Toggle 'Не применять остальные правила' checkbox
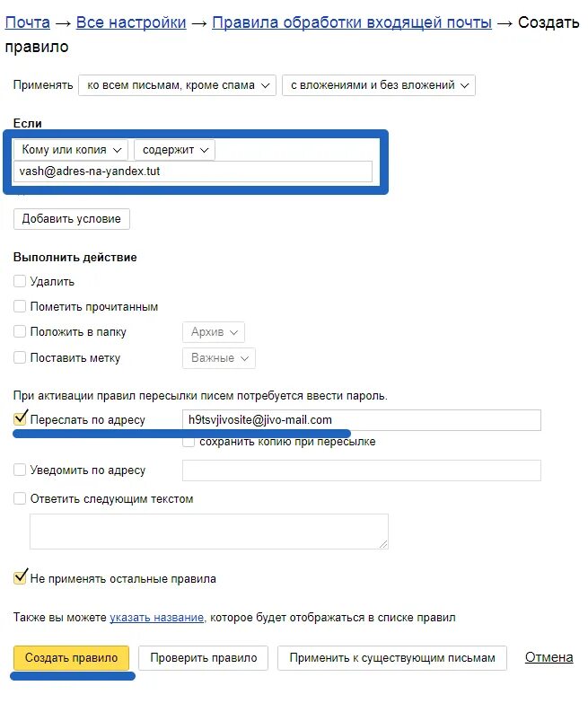This screenshot has height=712, width=588. (x=20, y=577)
